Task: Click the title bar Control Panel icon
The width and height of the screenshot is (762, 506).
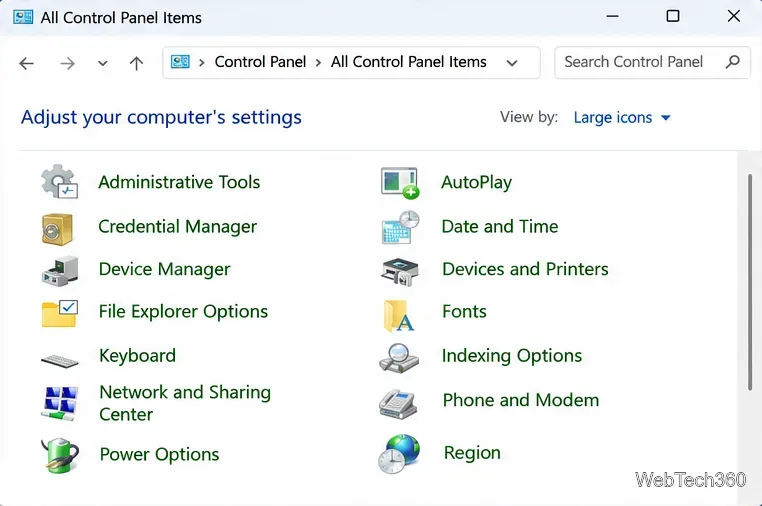Action: pyautogui.click(x=23, y=17)
